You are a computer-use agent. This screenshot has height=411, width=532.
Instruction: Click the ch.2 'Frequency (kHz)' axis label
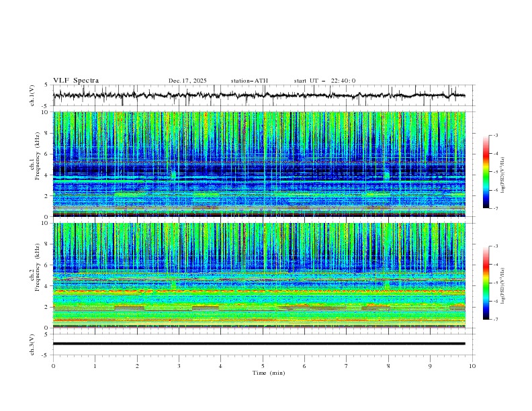pos(37,267)
